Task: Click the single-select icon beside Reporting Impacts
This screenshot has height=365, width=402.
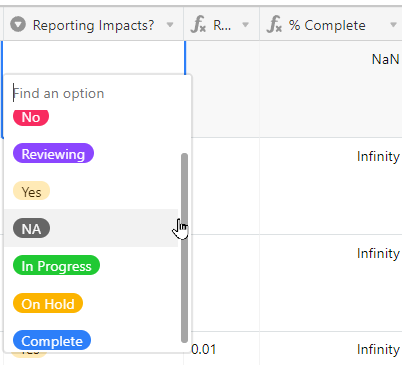Action: [x=18, y=25]
